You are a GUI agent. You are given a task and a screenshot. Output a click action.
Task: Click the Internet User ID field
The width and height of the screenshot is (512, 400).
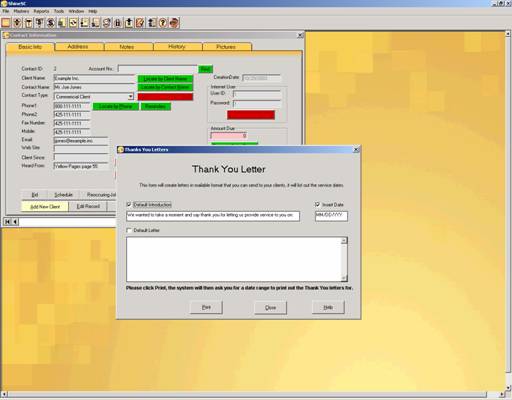click(257, 94)
